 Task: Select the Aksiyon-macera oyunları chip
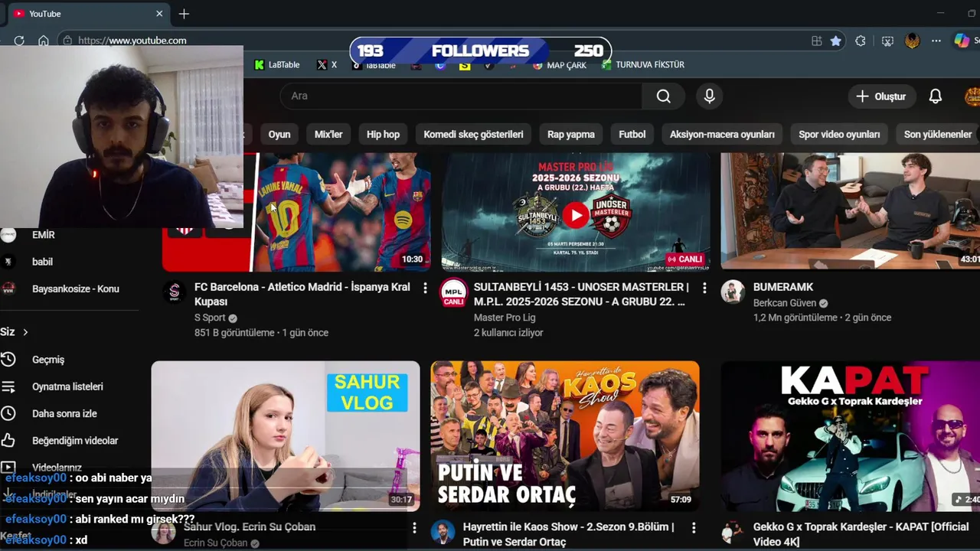point(722,134)
